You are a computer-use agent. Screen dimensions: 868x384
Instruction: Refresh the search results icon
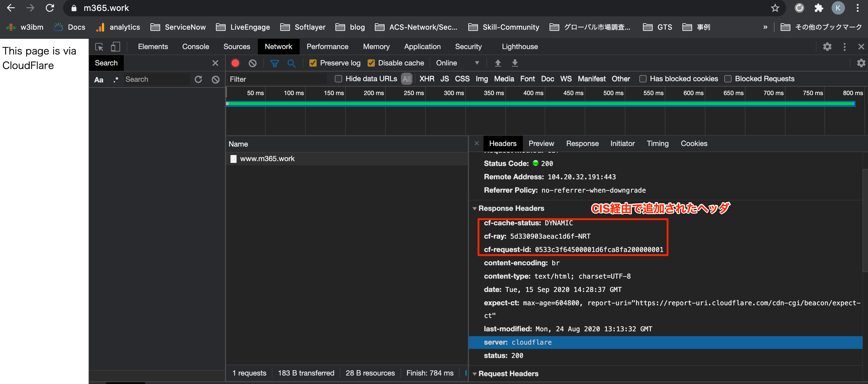198,79
